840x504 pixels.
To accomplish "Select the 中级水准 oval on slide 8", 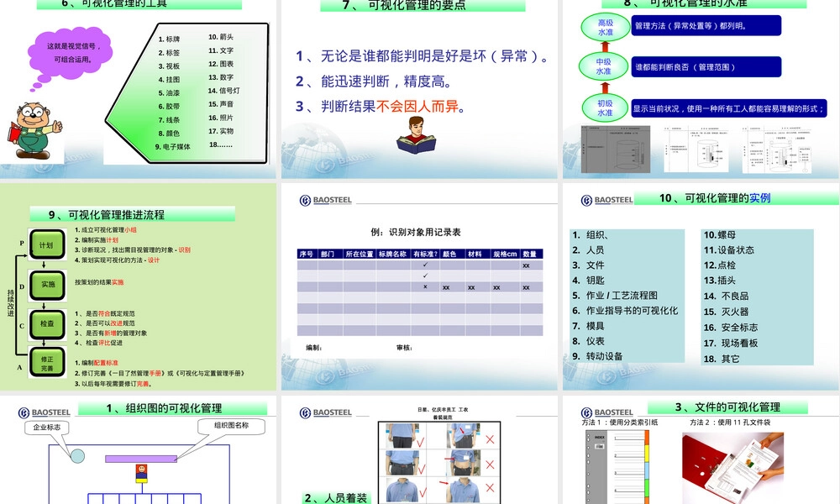I will (604, 66).
